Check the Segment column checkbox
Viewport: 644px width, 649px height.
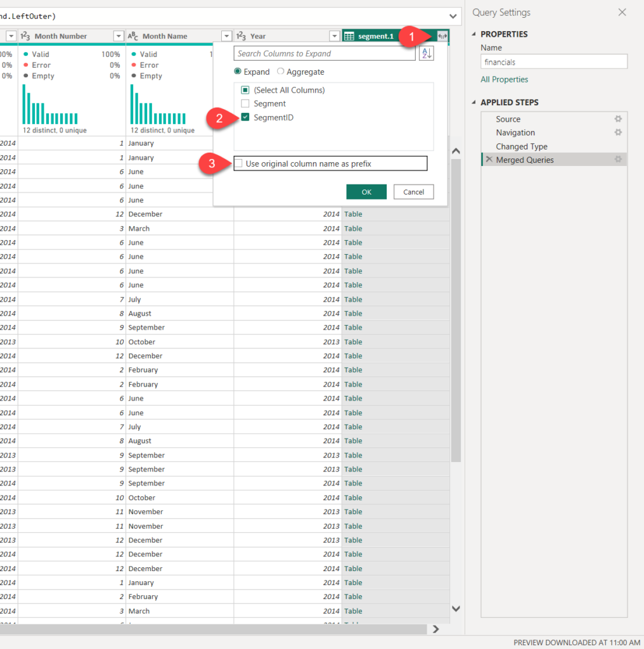point(245,103)
